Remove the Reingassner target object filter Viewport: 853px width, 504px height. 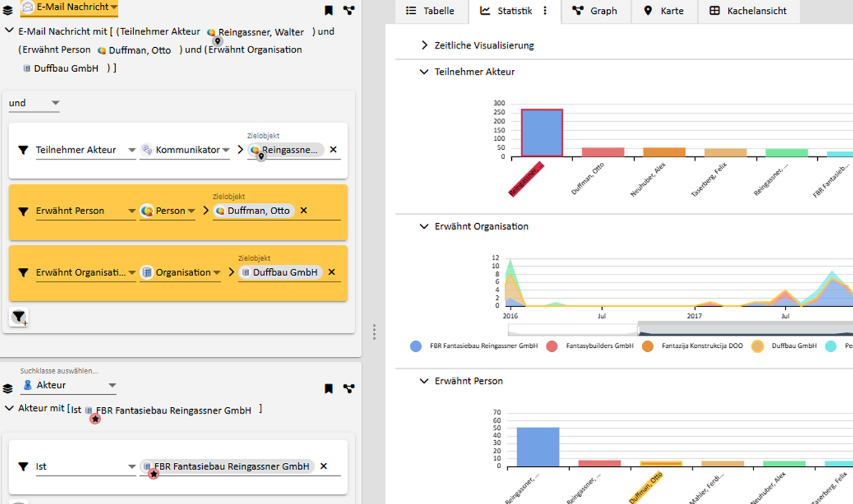click(x=333, y=150)
